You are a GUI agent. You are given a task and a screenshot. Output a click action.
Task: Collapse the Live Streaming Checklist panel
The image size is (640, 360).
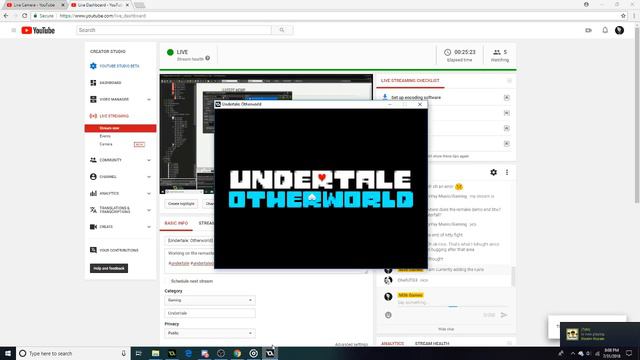coord(509,81)
